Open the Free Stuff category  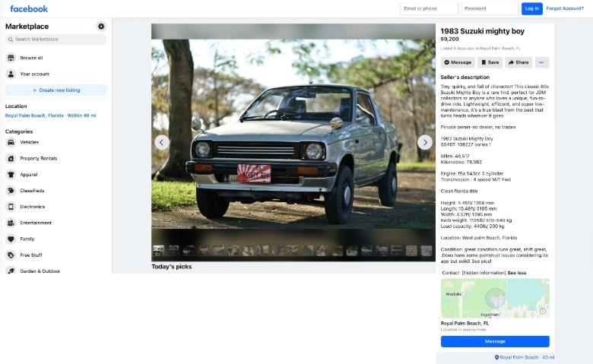30,255
